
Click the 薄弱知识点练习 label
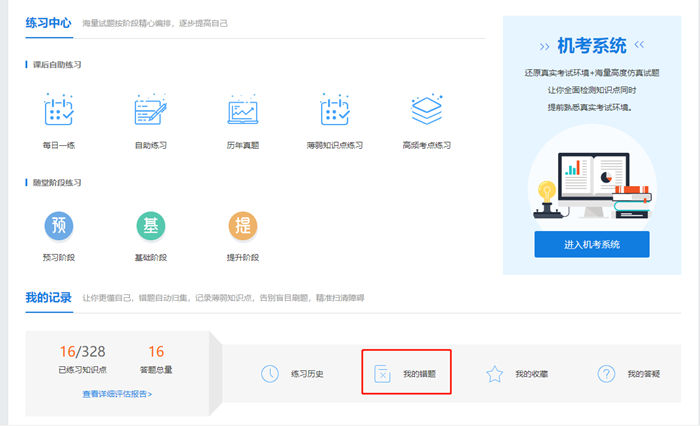[335, 145]
